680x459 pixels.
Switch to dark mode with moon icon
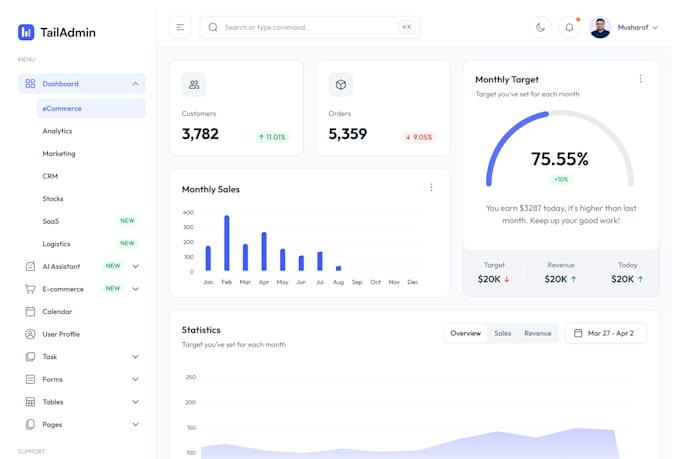540,27
